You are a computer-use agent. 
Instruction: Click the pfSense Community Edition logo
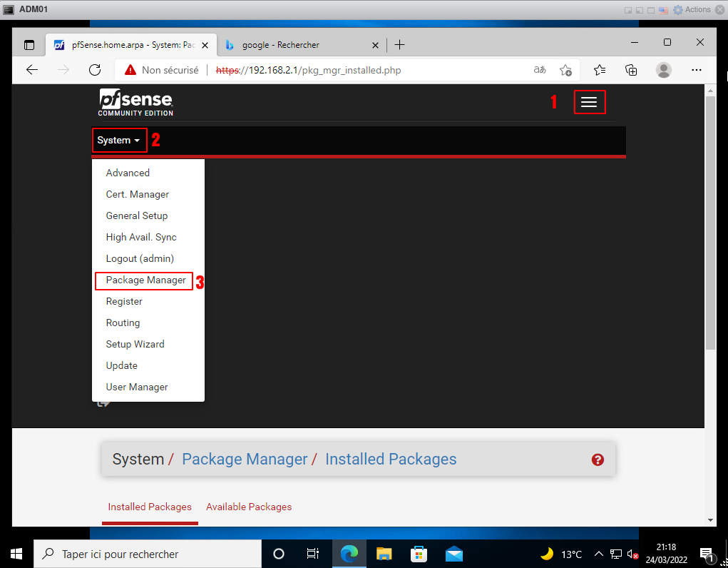[135, 103]
